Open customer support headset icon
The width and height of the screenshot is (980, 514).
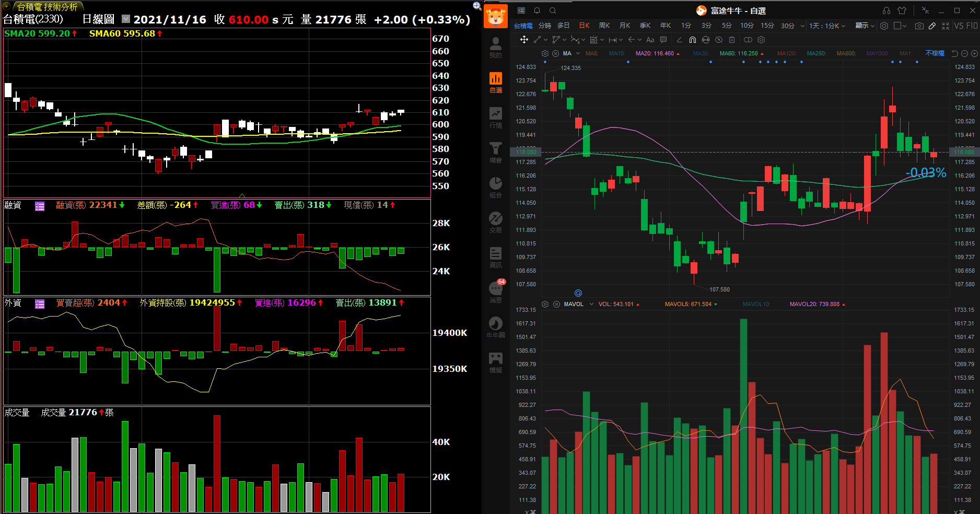[886, 10]
